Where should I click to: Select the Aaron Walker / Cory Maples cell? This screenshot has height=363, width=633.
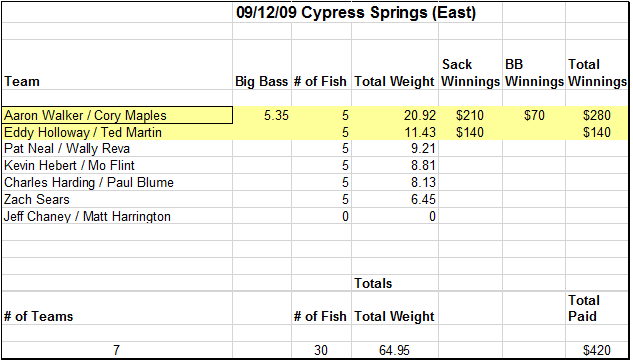pos(117,115)
